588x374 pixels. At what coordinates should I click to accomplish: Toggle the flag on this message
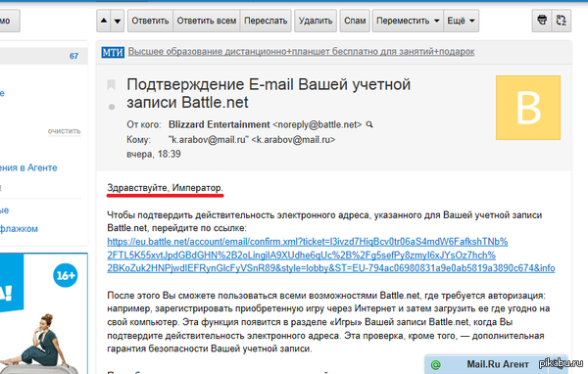coord(111,85)
